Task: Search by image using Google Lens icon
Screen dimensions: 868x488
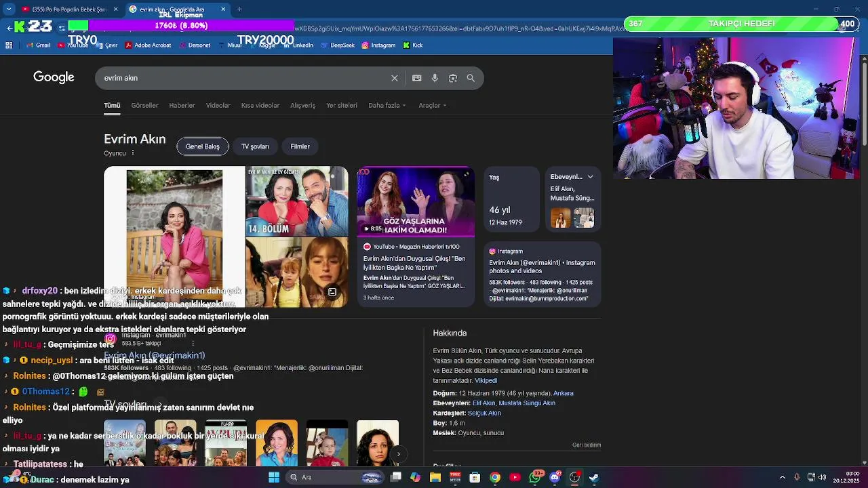Action: (x=453, y=78)
